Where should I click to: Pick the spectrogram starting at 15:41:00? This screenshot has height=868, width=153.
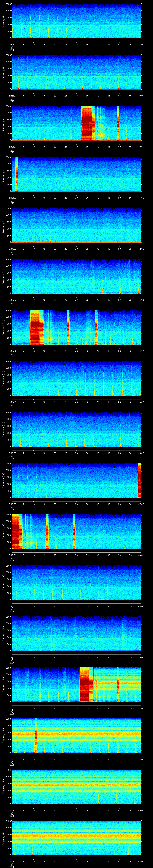pyautogui.click(x=76, y=225)
